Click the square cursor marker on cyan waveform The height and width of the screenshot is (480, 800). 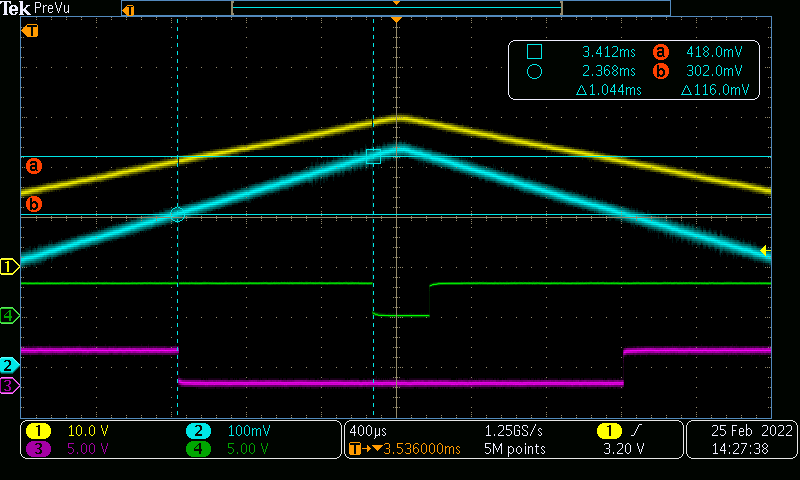[x=373, y=156]
